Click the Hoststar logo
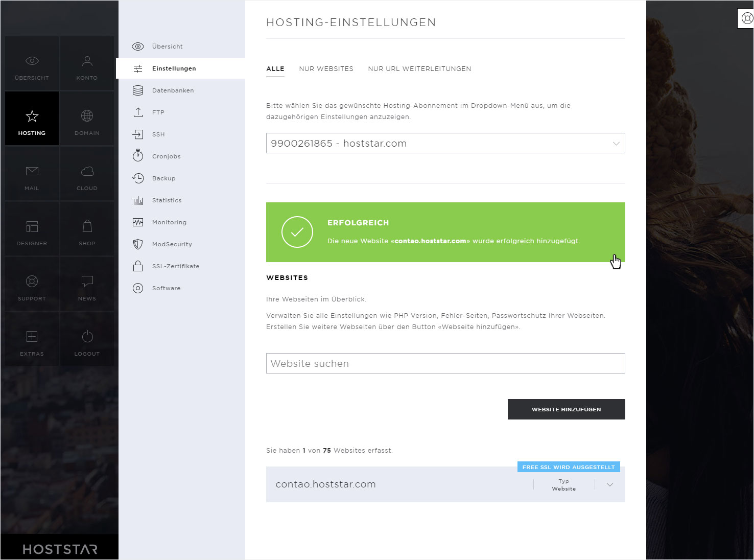The height and width of the screenshot is (560, 754). coord(60,549)
